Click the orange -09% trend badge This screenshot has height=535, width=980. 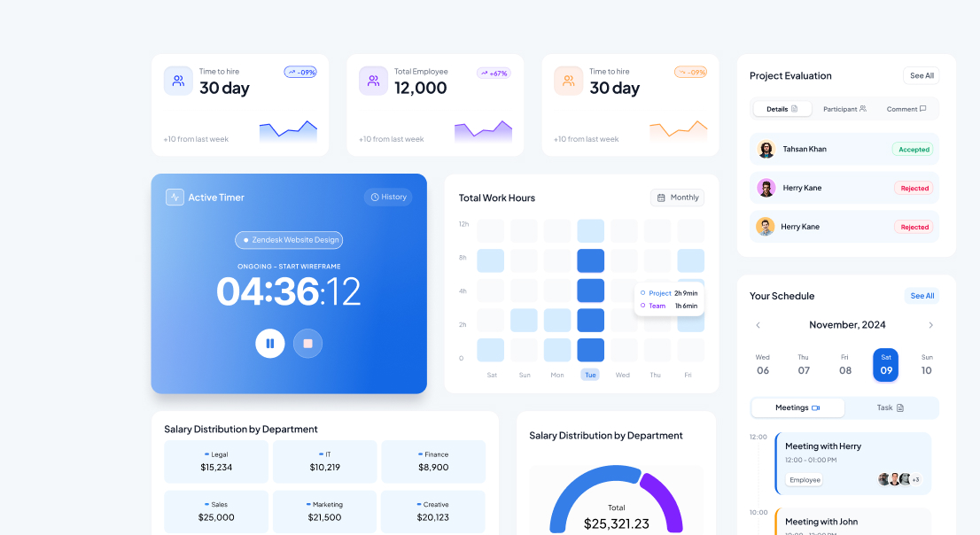point(690,73)
